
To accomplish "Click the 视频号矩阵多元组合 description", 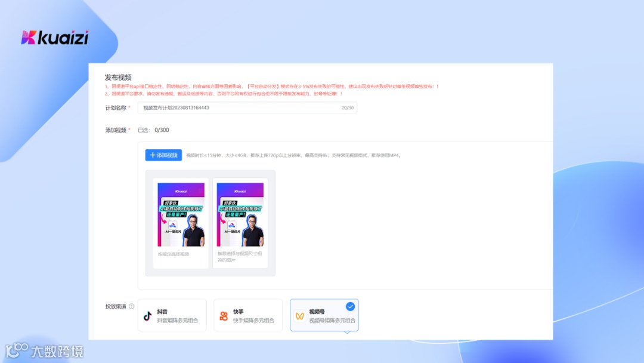I will click(x=332, y=320).
